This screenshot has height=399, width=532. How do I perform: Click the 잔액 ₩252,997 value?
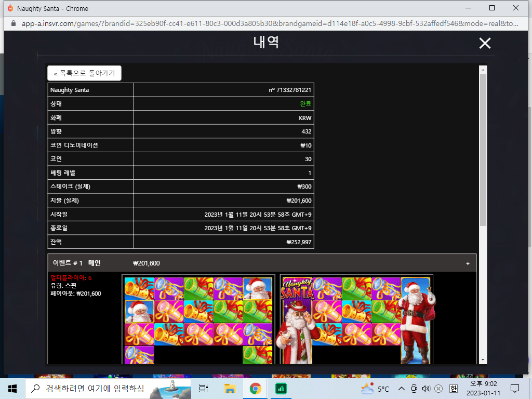tap(299, 242)
